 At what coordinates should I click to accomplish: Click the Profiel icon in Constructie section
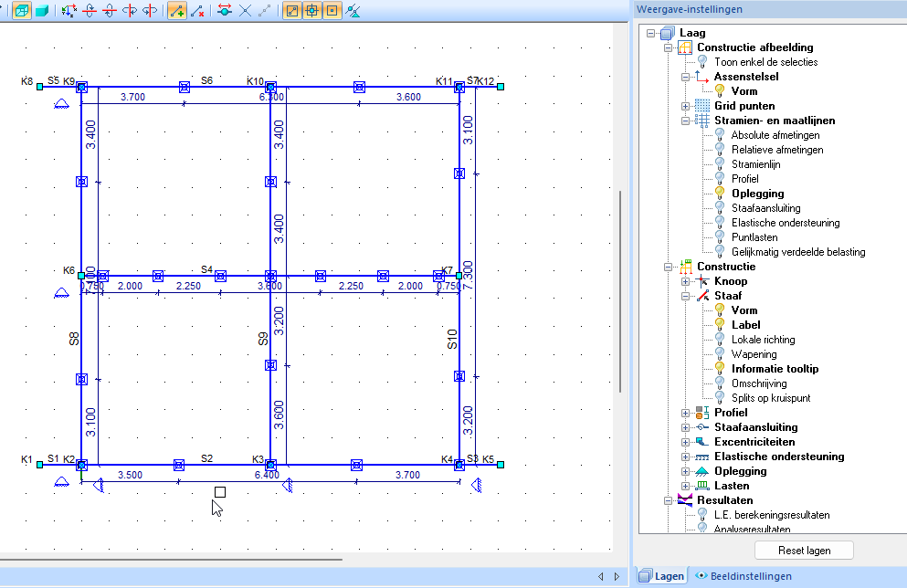[702, 412]
